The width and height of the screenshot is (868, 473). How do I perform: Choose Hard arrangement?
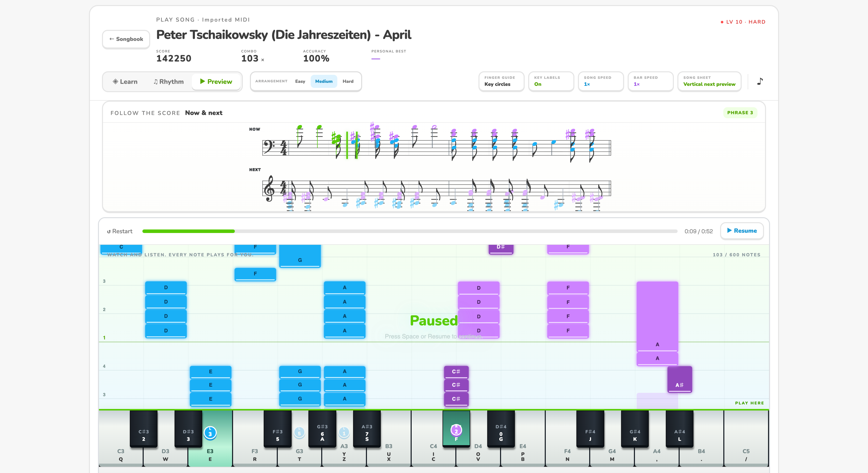tap(348, 81)
